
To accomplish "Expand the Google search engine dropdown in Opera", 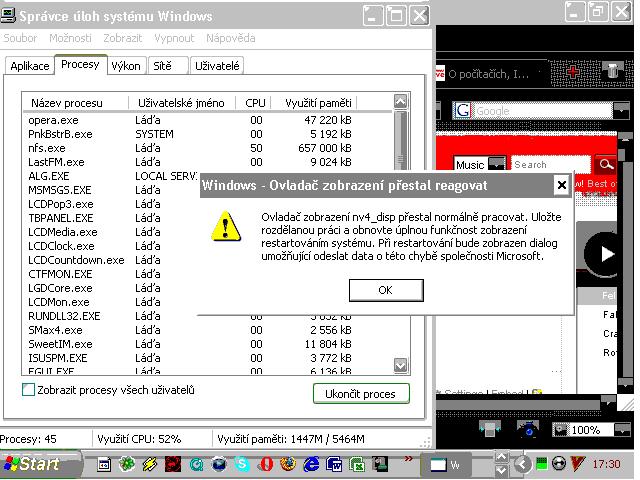I will 621,110.
